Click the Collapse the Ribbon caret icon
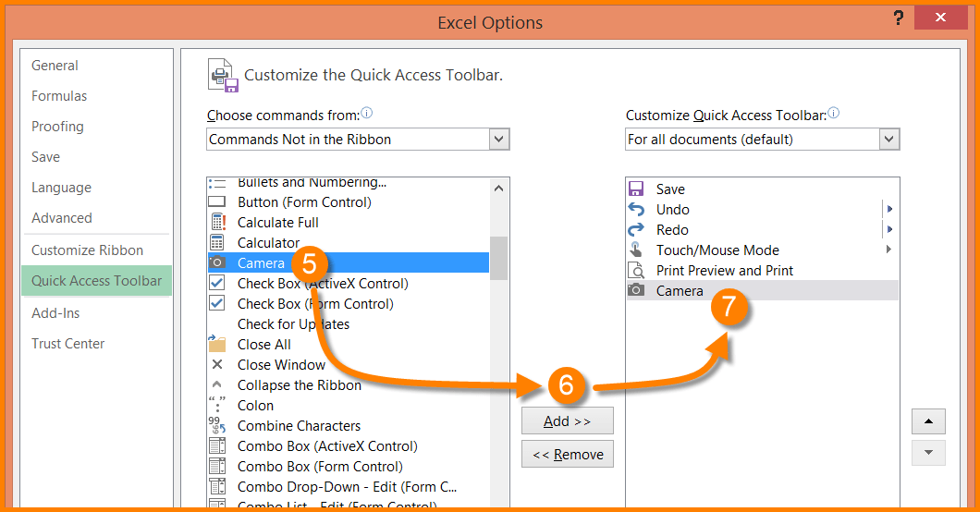This screenshot has height=512, width=980. coord(217,384)
